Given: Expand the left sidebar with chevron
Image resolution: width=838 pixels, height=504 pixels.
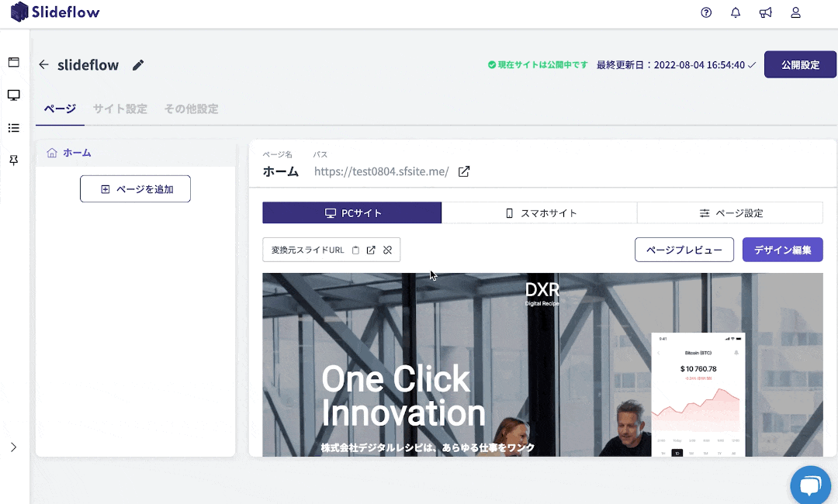Looking at the screenshot, I should pyautogui.click(x=13, y=447).
